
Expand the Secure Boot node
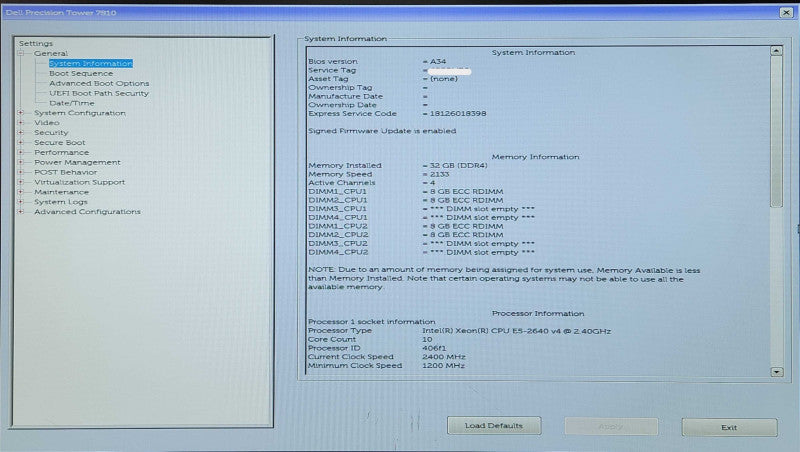coord(21,142)
